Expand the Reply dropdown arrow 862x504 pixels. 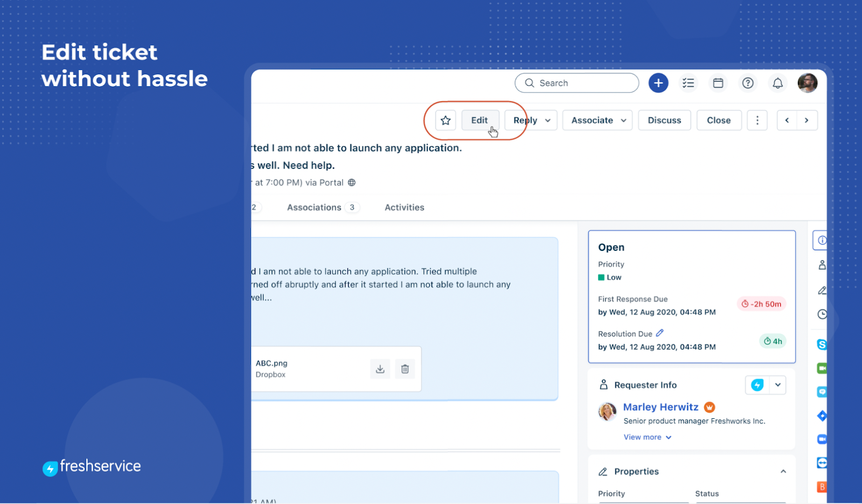(548, 120)
